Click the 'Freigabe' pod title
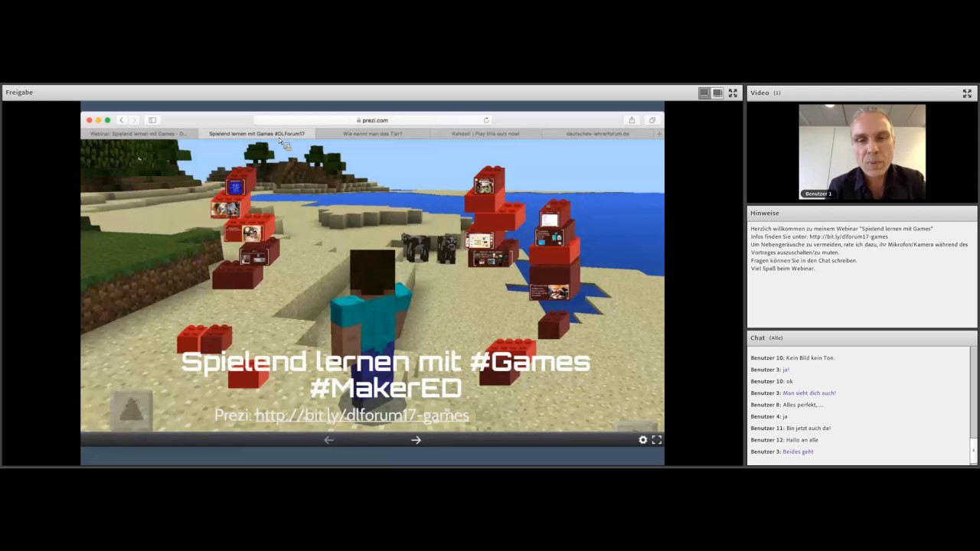This screenshot has width=980, height=551. pyautogui.click(x=19, y=93)
